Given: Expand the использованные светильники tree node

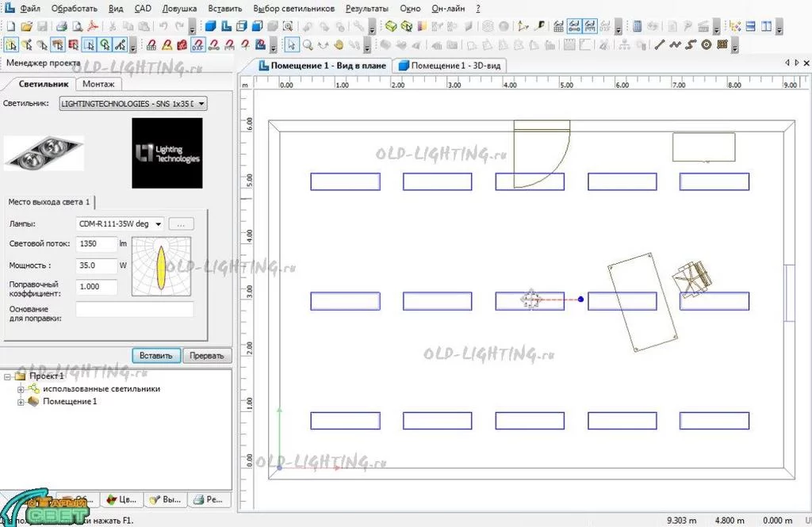Looking at the screenshot, I should click(21, 389).
